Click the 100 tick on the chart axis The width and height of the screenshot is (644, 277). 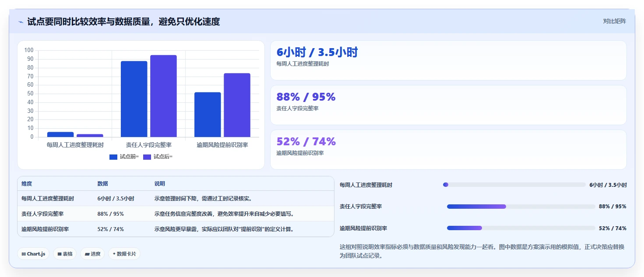coord(29,50)
